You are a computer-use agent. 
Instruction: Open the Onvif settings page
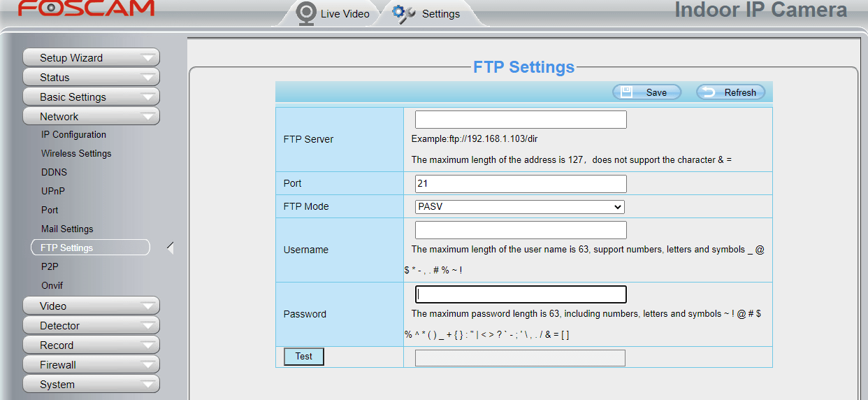pos(52,286)
